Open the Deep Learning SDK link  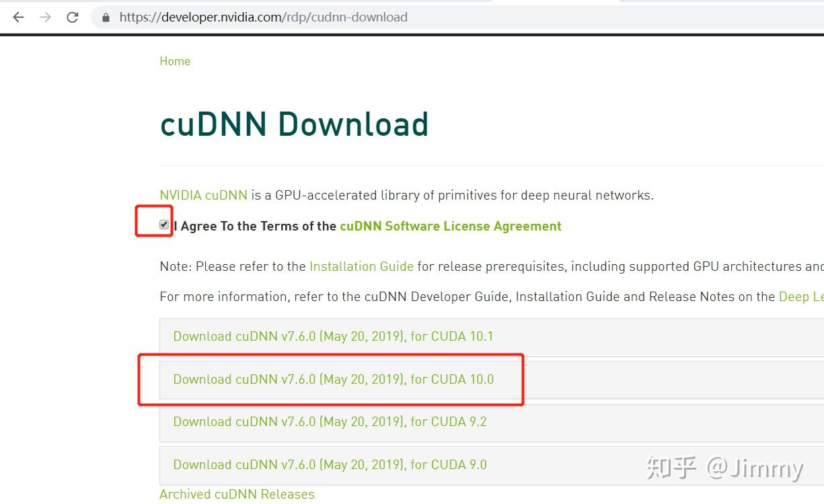click(x=801, y=296)
